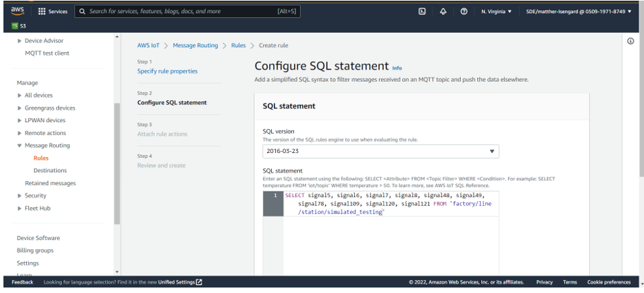Open the info panel icon at right
Screen dimensions: 644x293
630,41
